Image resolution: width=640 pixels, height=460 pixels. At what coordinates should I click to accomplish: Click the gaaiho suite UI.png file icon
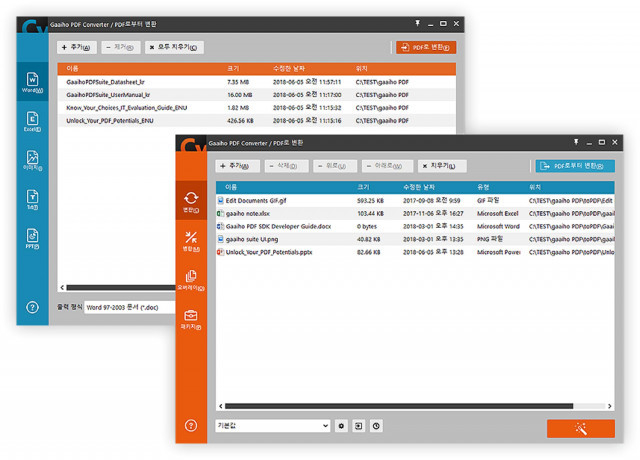220,239
